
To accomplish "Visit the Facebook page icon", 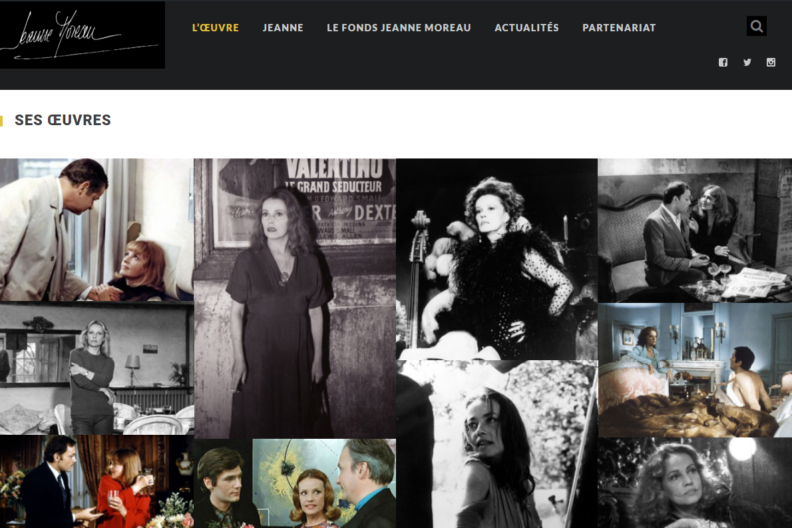I will 723,62.
